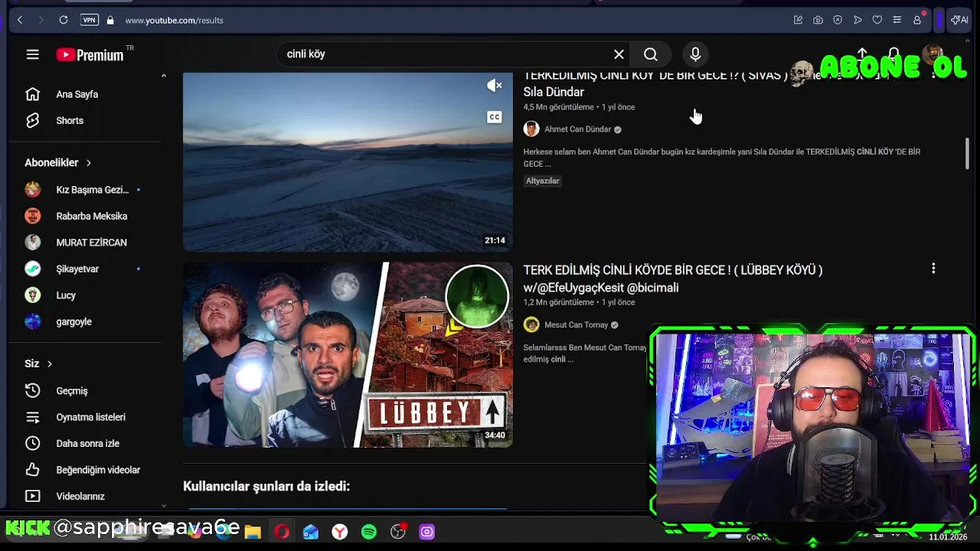This screenshot has height=551, width=980.
Task: Open YouTube account avatar menu
Action: tap(933, 54)
